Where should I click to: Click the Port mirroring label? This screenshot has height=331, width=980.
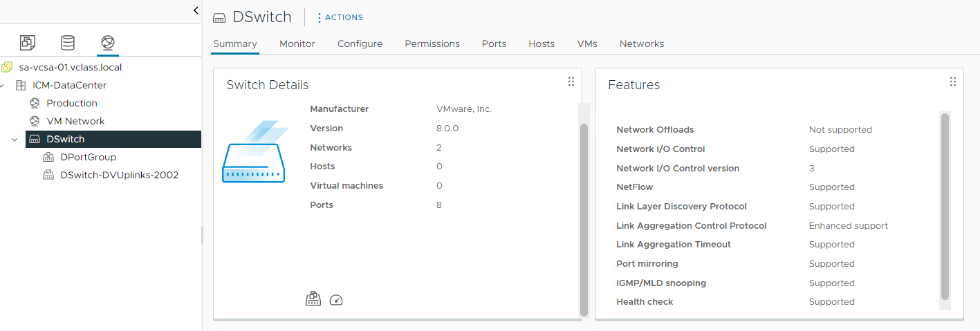click(647, 264)
